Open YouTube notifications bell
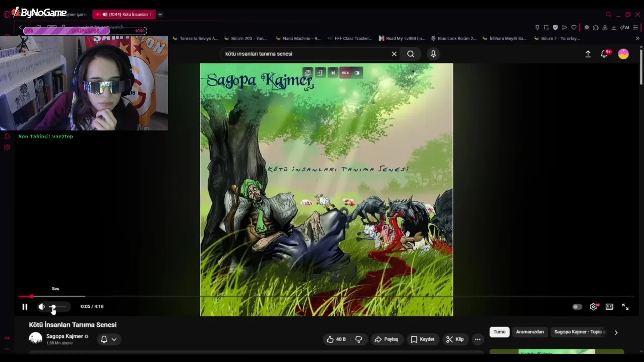Image resolution: width=644 pixels, height=362 pixels. pos(605,54)
